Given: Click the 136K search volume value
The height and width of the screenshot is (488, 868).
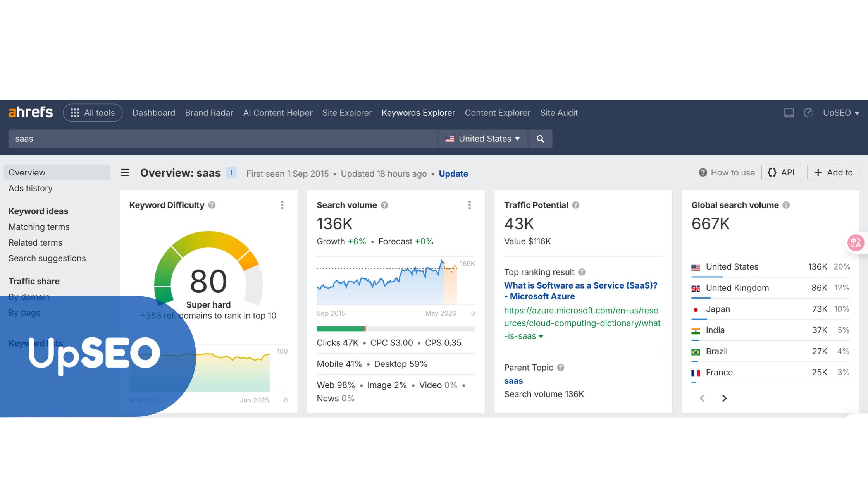Looking at the screenshot, I should coord(335,224).
